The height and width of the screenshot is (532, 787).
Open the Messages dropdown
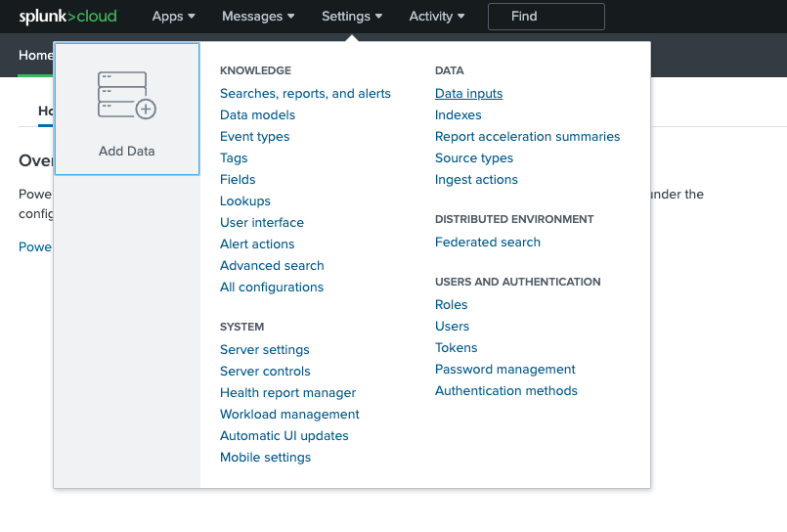258,17
